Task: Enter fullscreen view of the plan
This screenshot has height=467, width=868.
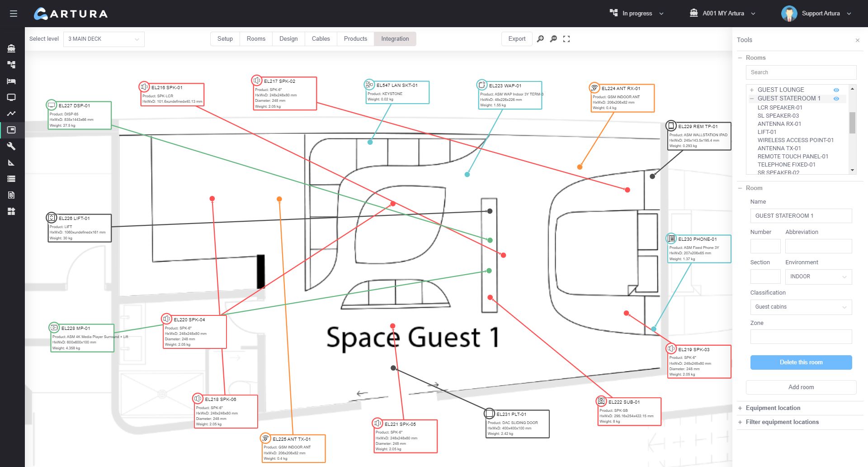Action: [566, 39]
